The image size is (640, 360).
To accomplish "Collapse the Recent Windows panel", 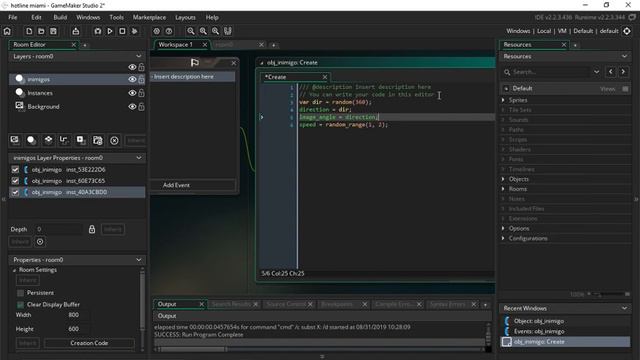I will 624,308.
